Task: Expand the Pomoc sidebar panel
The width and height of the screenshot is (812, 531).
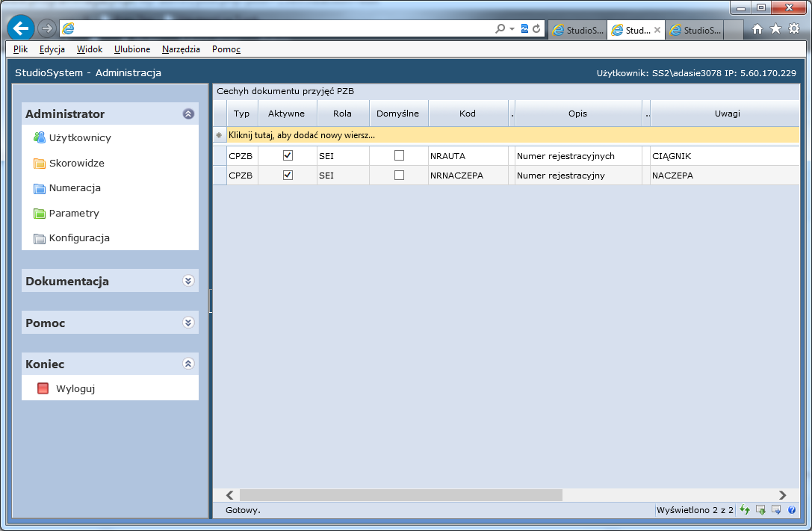Action: click(x=188, y=323)
